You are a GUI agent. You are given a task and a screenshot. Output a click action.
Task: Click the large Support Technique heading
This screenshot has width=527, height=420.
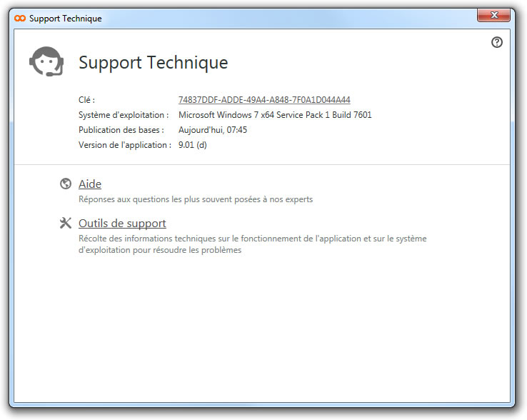click(x=153, y=62)
